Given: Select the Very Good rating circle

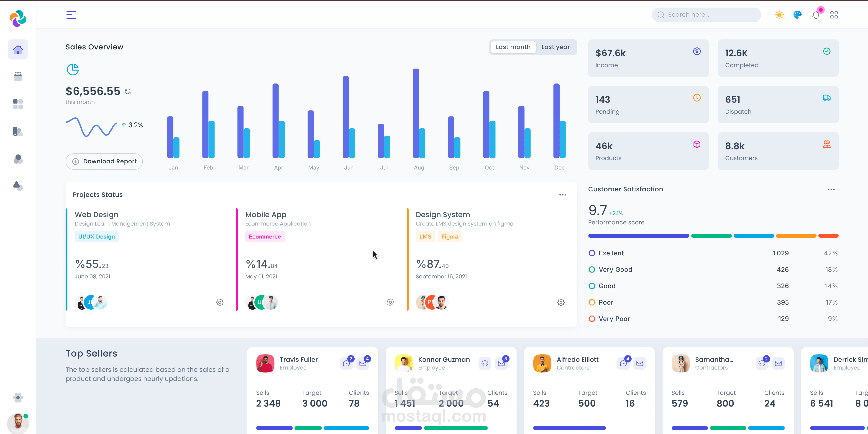Looking at the screenshot, I should click(x=592, y=270).
